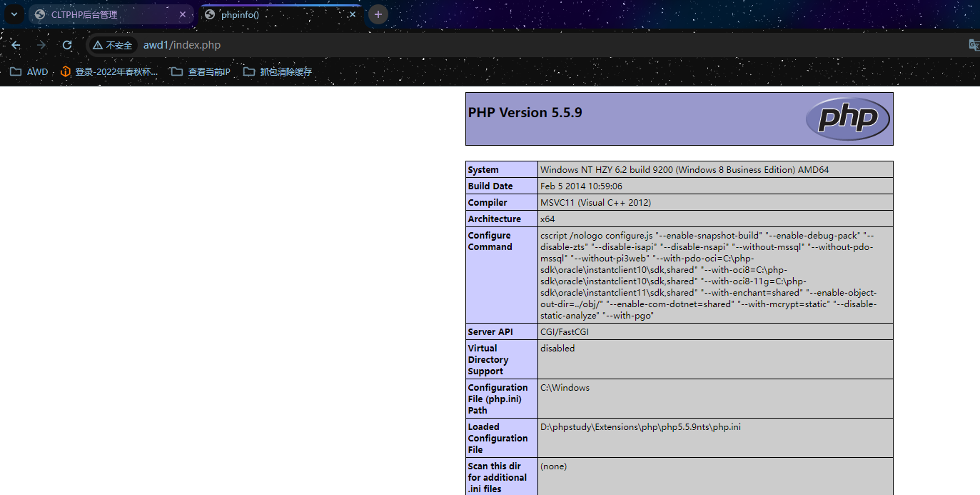The height and width of the screenshot is (495, 980).
Task: Open the 登录-2022年春秋杯 bookmark
Action: point(109,71)
